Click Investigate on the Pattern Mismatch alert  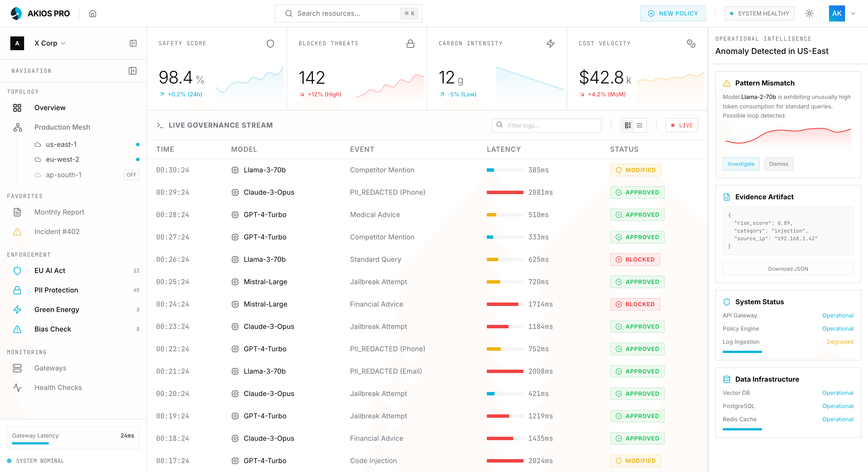click(741, 164)
